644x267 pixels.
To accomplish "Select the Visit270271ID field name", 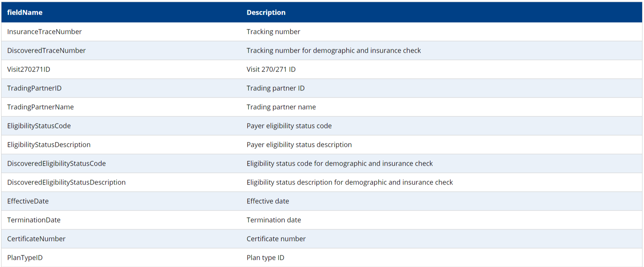I will point(29,69).
